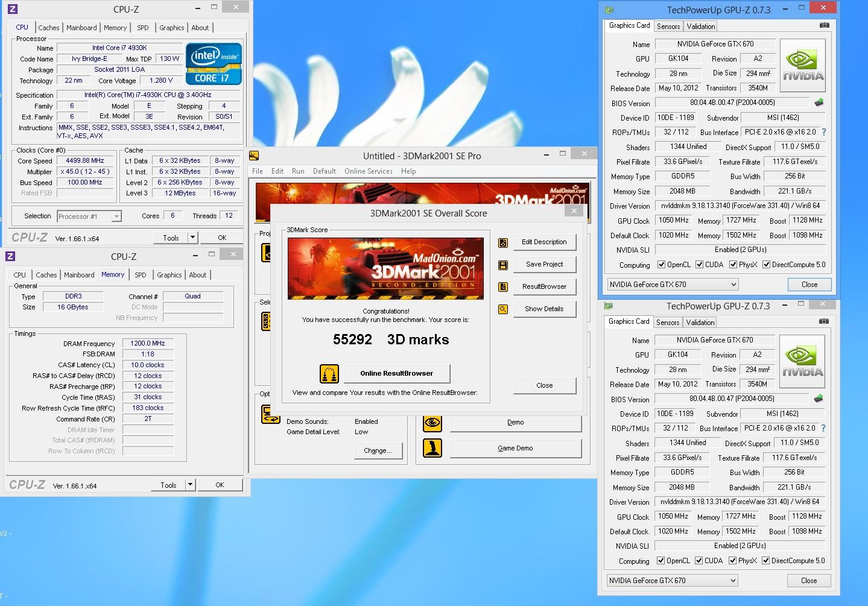Click the screenshot camera icon in upper GPU-Z
This screenshot has height=606, width=868.
coord(825,25)
